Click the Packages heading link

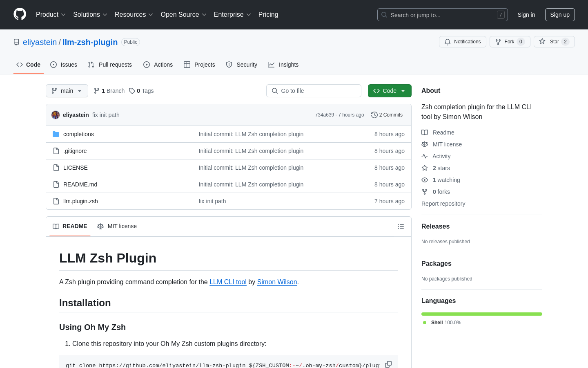(x=437, y=264)
